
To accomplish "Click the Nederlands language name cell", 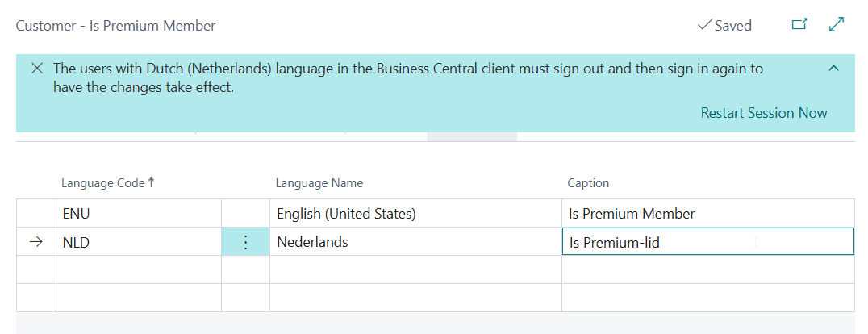I will tap(415, 242).
